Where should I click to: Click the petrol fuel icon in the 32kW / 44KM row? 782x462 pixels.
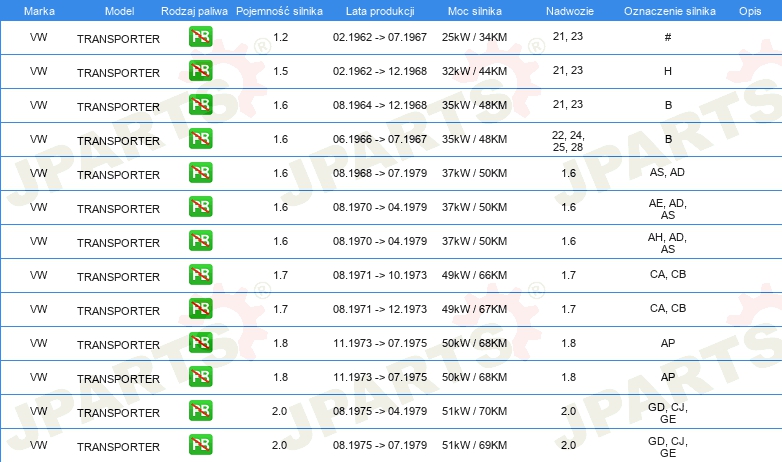(200, 70)
